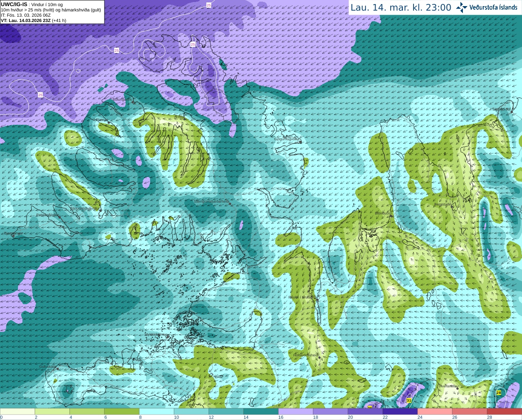
Task: Click the 'Lau. 14. mar. kl. 23:00' date label
Action: [x=401, y=7]
